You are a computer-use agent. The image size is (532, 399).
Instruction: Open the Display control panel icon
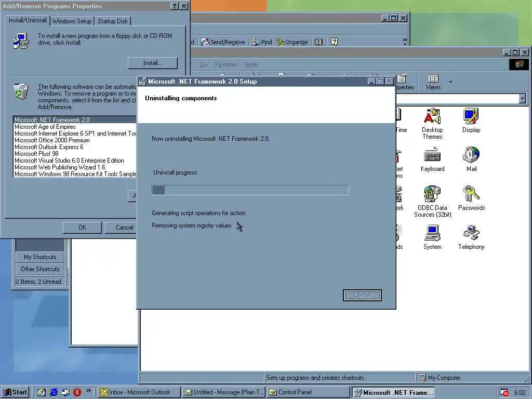coord(471,120)
